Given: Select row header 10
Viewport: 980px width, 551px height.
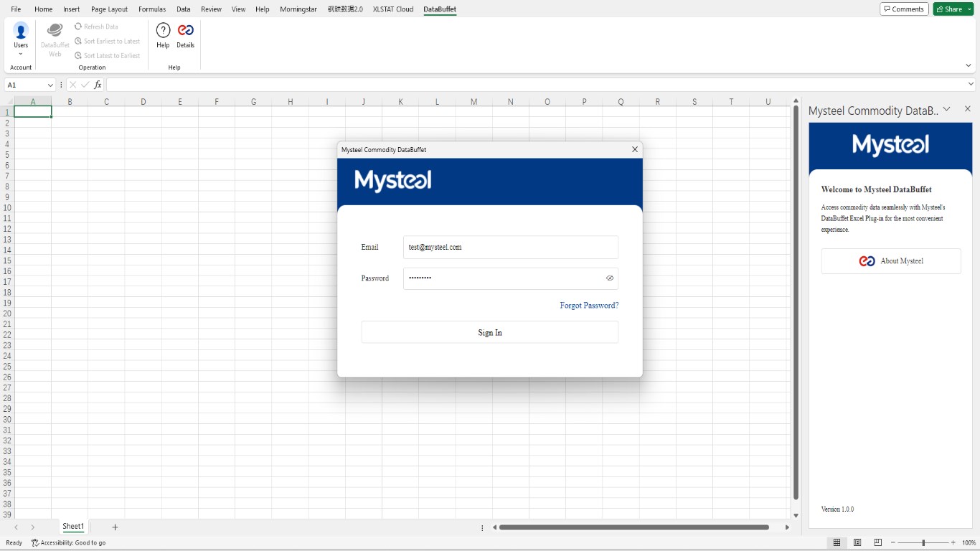Looking at the screenshot, I should (7, 207).
